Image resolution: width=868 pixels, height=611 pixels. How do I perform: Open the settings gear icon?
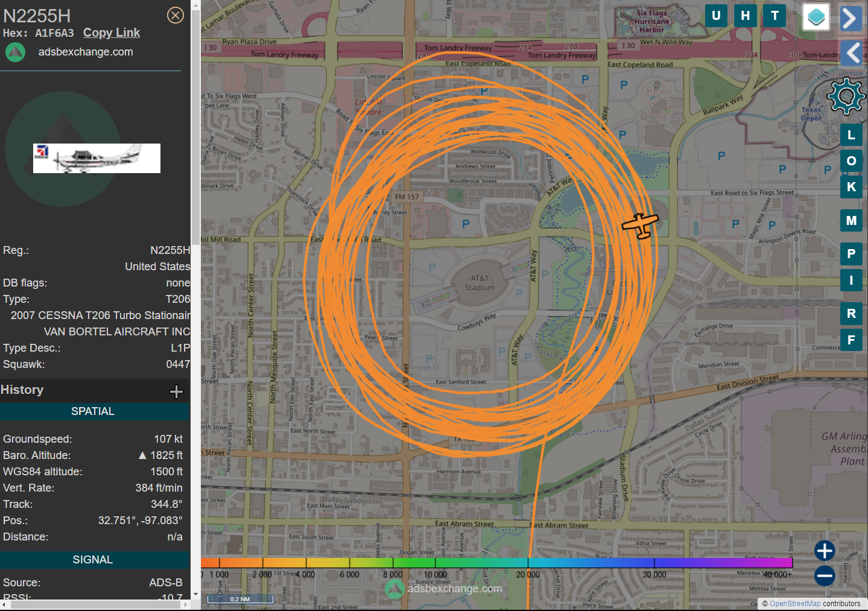pos(846,97)
